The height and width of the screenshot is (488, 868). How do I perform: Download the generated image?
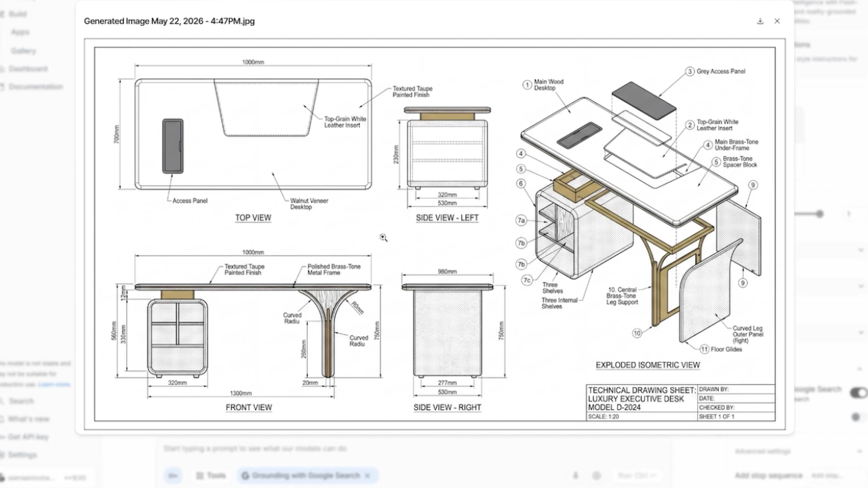coord(760,21)
